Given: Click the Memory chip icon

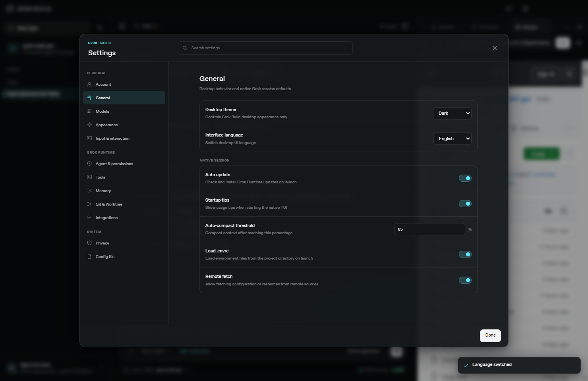Looking at the screenshot, I should tap(89, 190).
